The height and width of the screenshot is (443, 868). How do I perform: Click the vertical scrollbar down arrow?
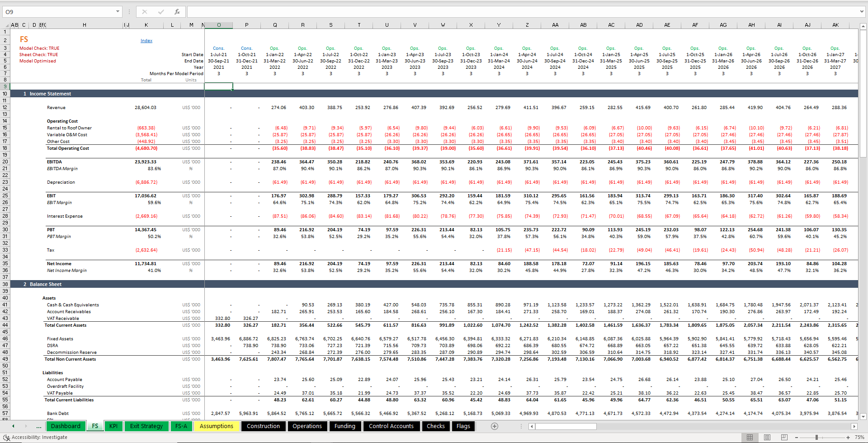coord(863,417)
